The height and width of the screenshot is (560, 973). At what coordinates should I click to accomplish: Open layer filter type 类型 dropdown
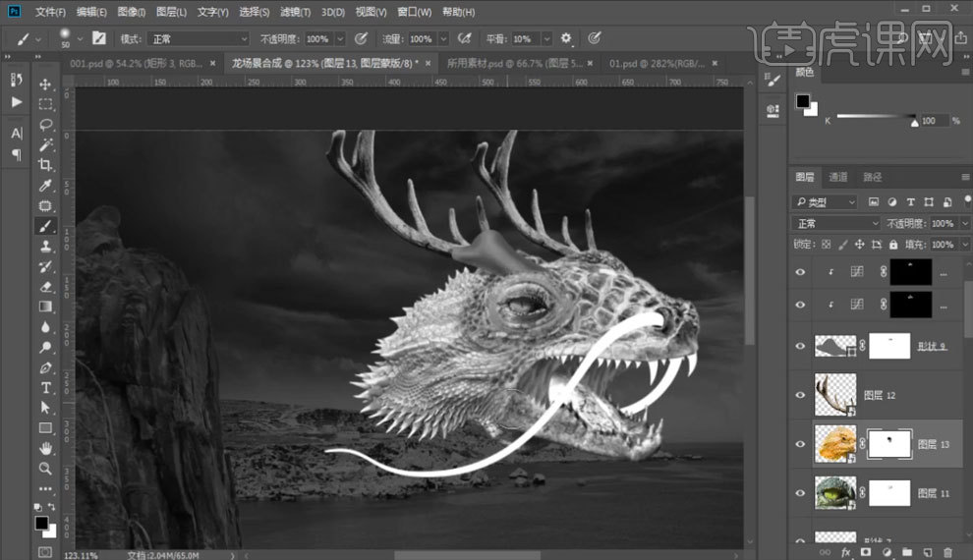[825, 201]
